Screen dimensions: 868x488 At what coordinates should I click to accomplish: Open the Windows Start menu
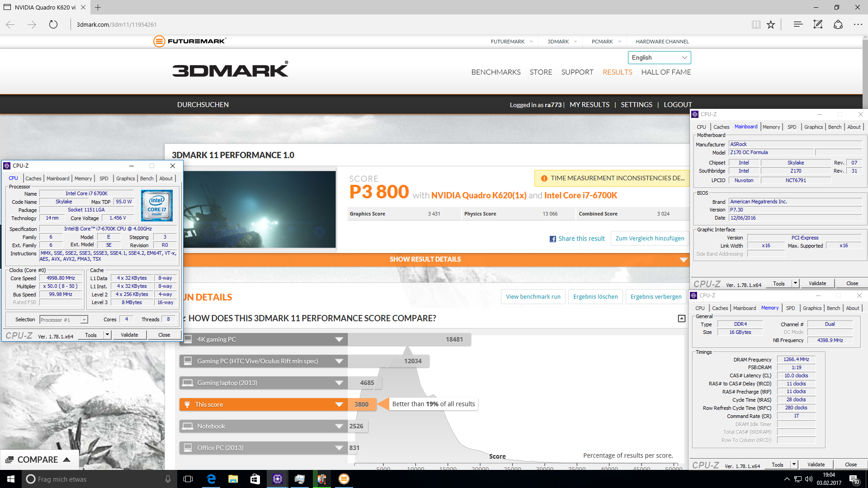point(11,479)
